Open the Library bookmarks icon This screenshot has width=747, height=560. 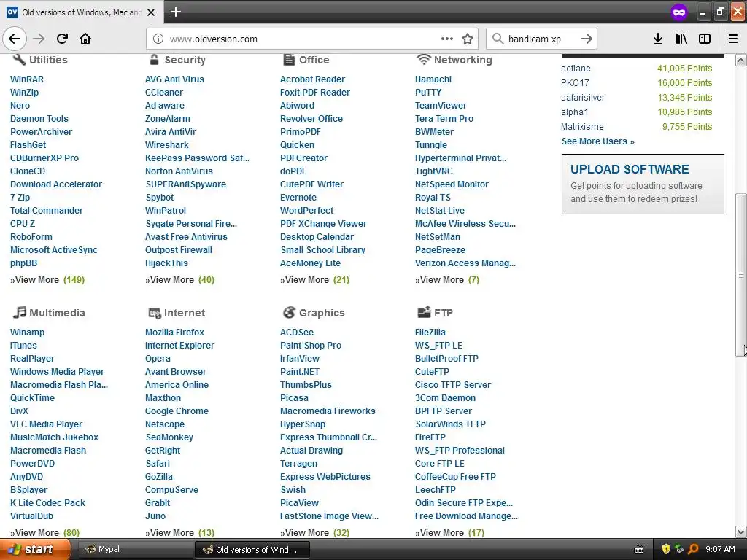681,39
